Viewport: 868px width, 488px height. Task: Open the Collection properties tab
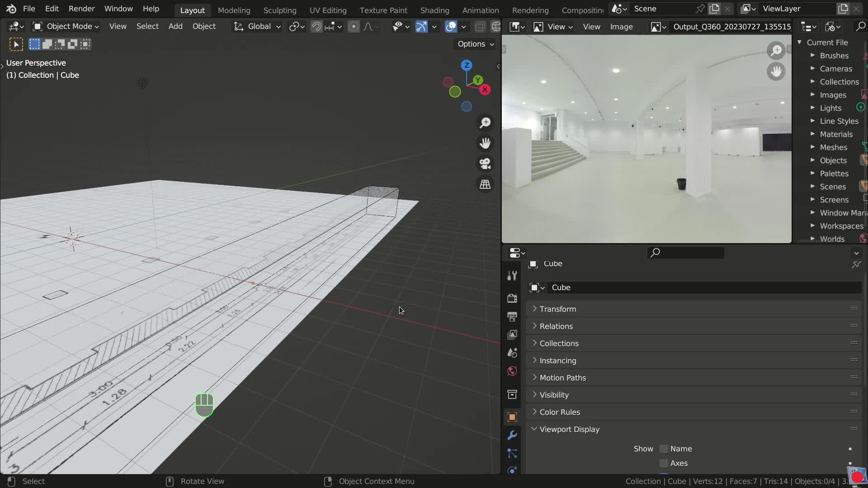click(x=512, y=394)
